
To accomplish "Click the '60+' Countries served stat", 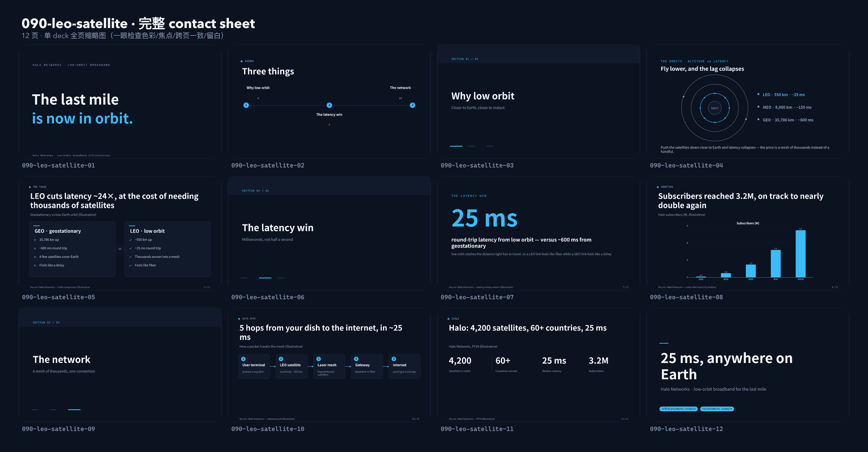I will click(x=503, y=361).
